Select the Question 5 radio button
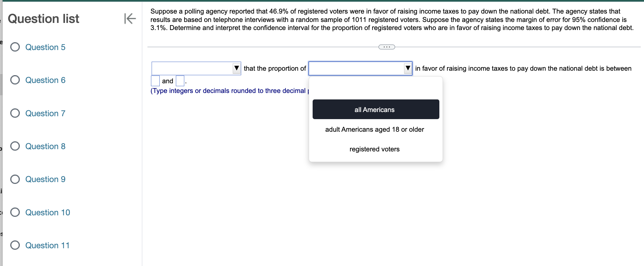The image size is (644, 266). coord(15,47)
